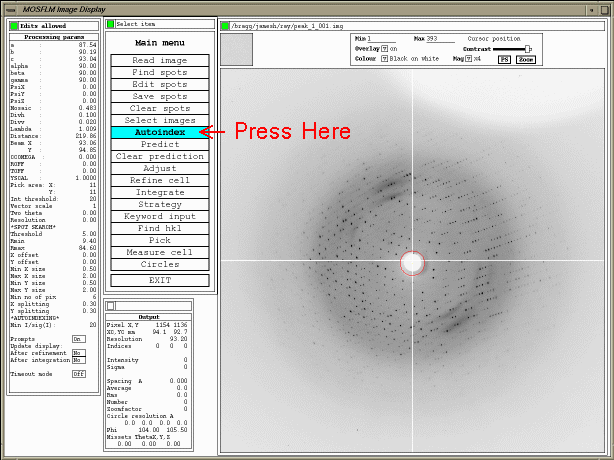This screenshot has width=614, height=460.
Task: Open the Mag dropdown arrow
Action: (469, 58)
